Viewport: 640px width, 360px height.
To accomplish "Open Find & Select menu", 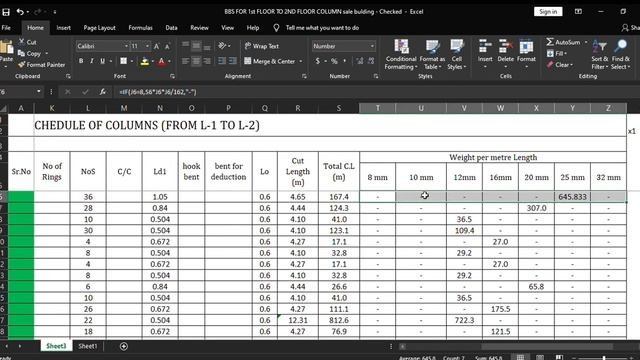I will (x=620, y=55).
